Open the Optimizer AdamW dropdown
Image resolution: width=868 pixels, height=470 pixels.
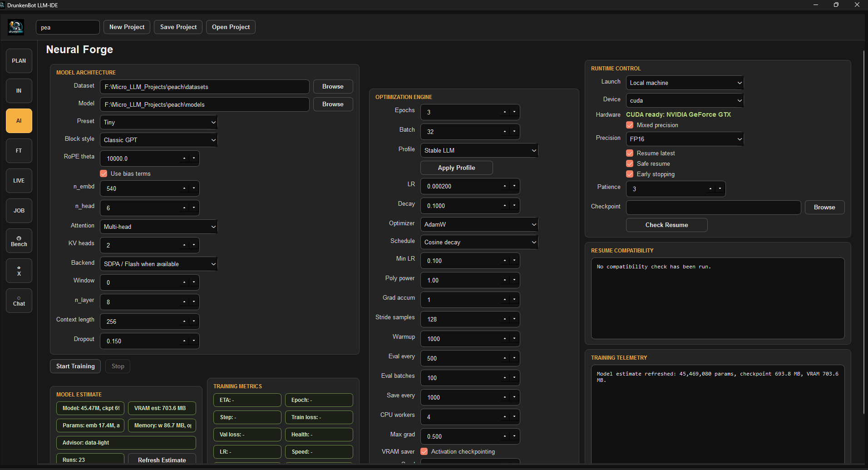coord(479,225)
